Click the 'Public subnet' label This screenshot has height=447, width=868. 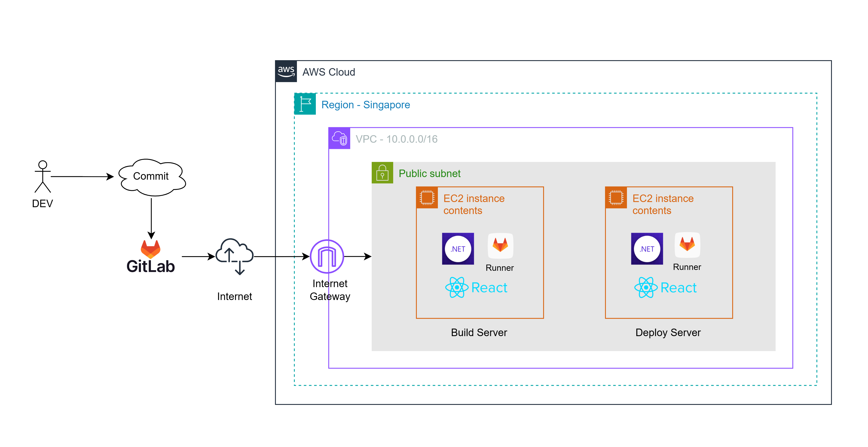click(x=429, y=173)
